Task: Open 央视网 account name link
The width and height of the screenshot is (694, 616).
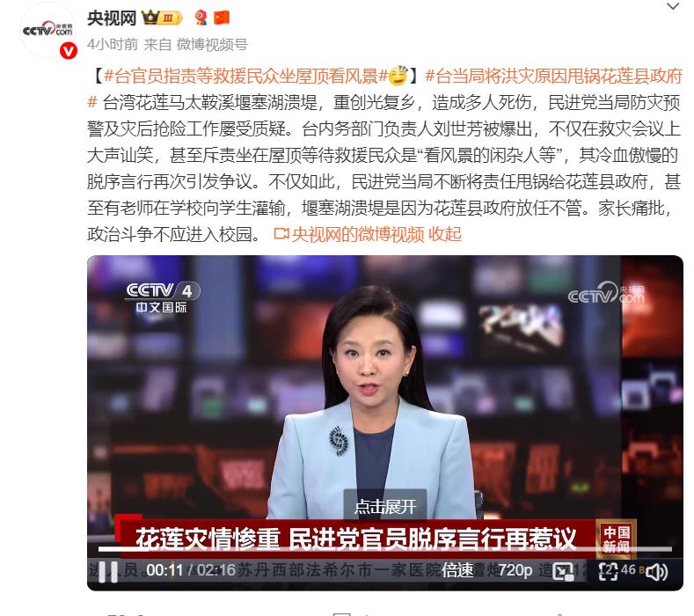Action: [112, 18]
